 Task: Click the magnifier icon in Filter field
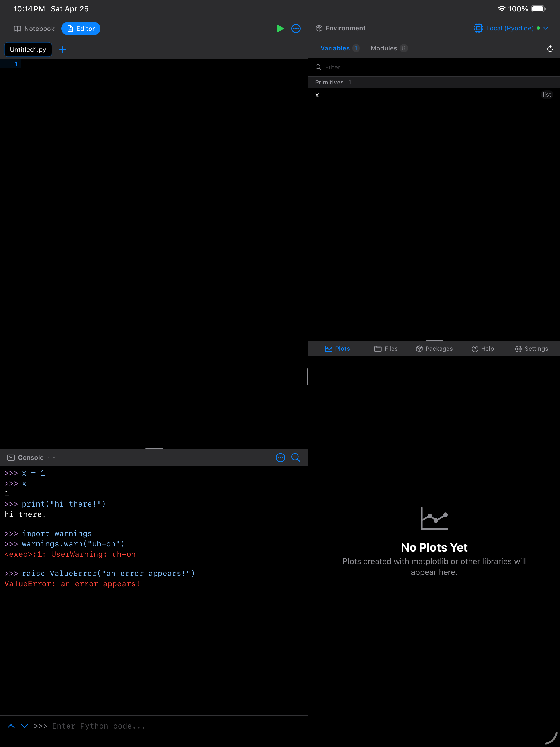tap(318, 67)
